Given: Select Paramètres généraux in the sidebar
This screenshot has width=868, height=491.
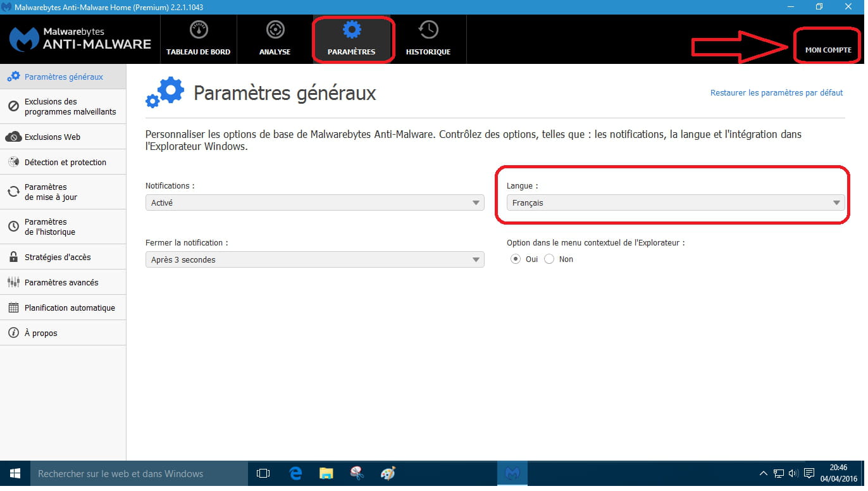Looking at the screenshot, I should 63,77.
